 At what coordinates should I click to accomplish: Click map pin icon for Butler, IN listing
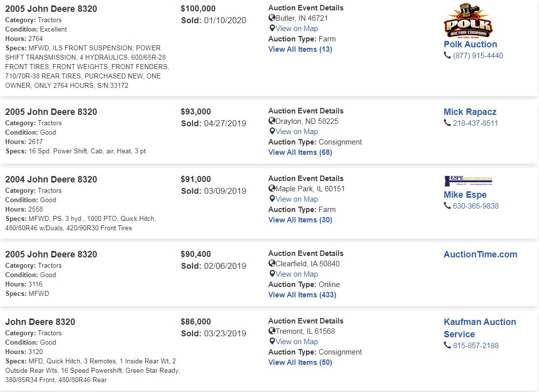click(x=272, y=29)
